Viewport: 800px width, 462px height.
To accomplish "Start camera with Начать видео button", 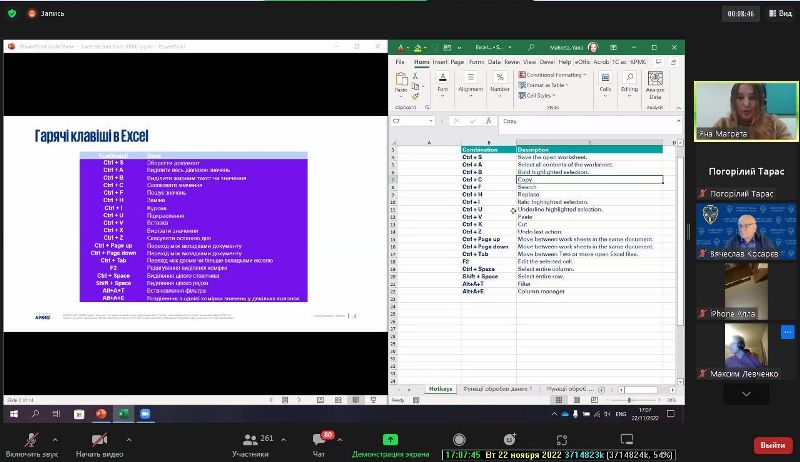I will tap(99, 443).
